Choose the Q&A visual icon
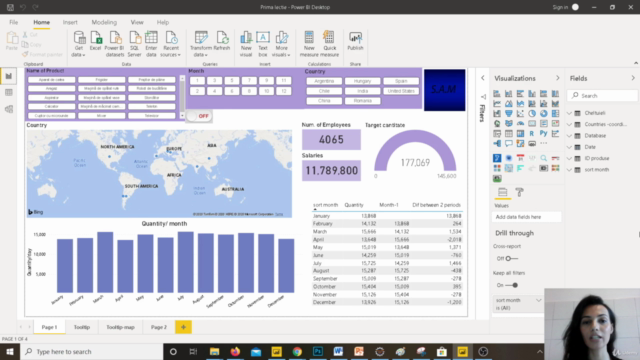Screen dimensions: 640x360 [509, 143]
